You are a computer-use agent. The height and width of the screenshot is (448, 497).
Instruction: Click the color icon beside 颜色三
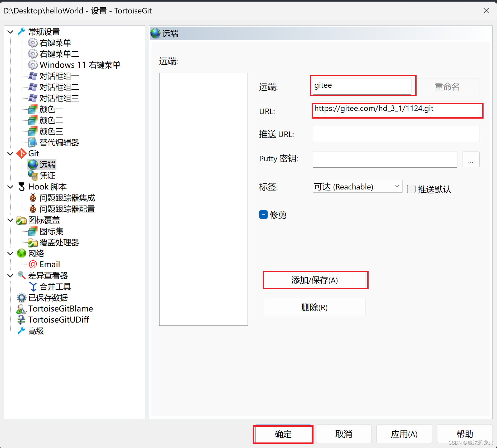[33, 131]
